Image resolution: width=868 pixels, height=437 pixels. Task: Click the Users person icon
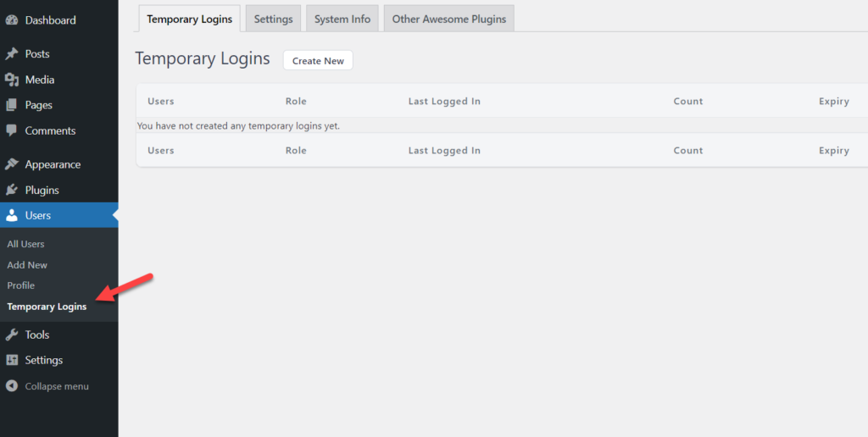pos(12,216)
